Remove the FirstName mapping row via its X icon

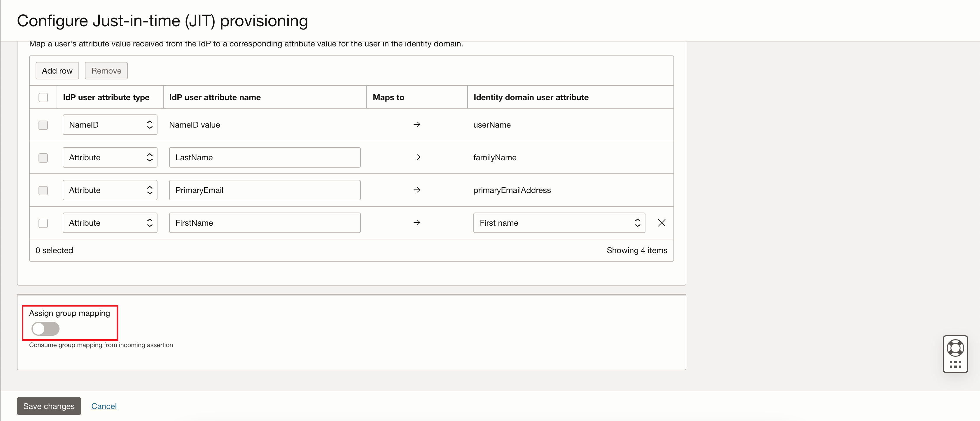click(x=661, y=223)
